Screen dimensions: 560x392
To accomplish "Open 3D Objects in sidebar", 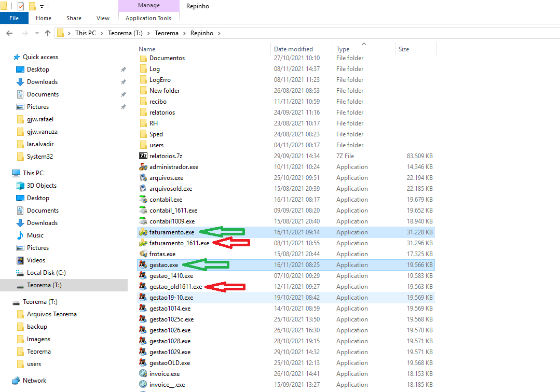I will coord(42,186).
